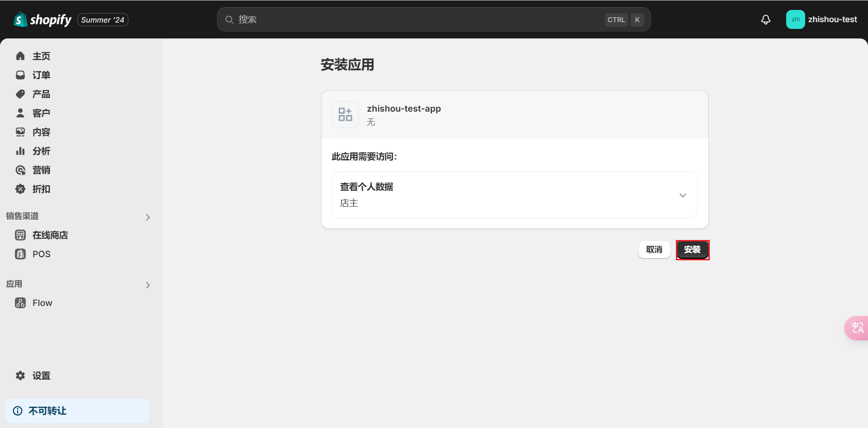868x428 pixels.
Task: Click the 销售渠道 heading text
Action: 23,216
